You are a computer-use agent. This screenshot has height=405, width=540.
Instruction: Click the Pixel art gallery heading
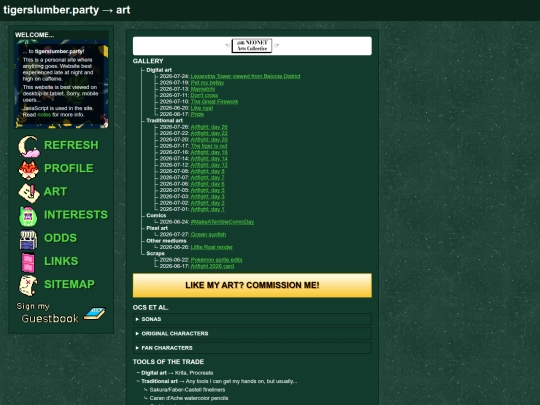(x=157, y=228)
